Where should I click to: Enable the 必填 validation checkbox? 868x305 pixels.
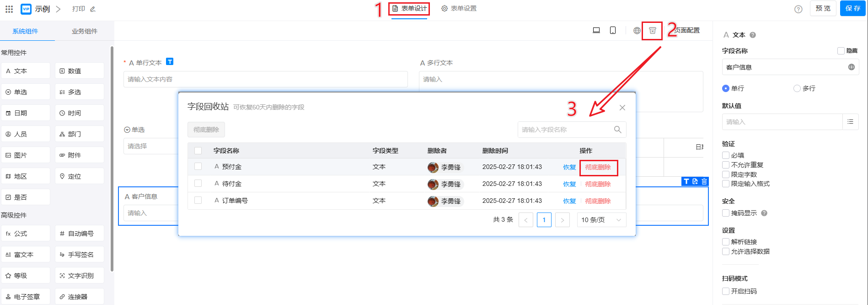pyautogui.click(x=726, y=155)
